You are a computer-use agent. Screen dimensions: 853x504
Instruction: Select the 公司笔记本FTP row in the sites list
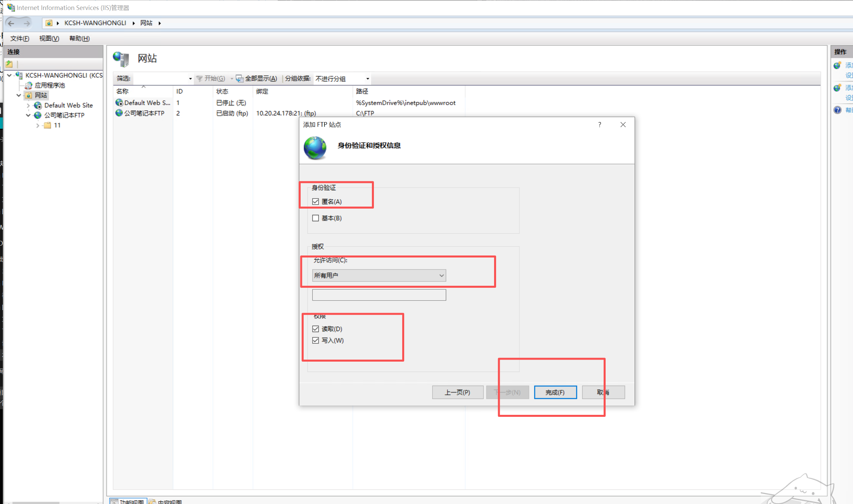click(x=144, y=113)
